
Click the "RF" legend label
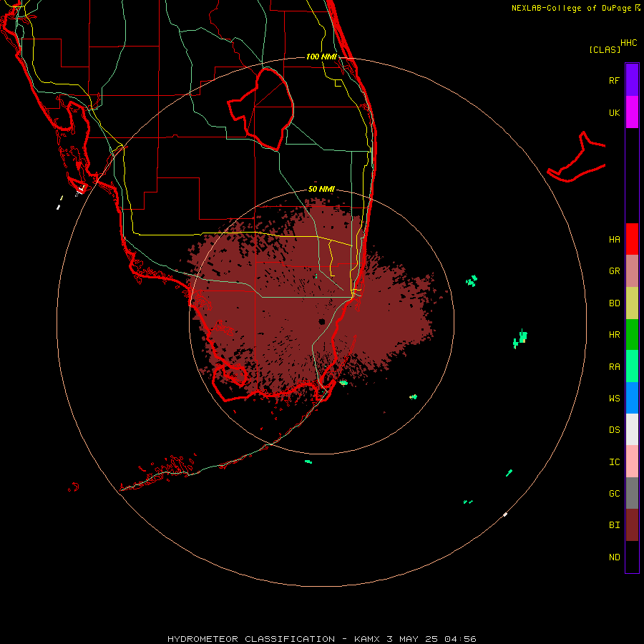click(614, 80)
